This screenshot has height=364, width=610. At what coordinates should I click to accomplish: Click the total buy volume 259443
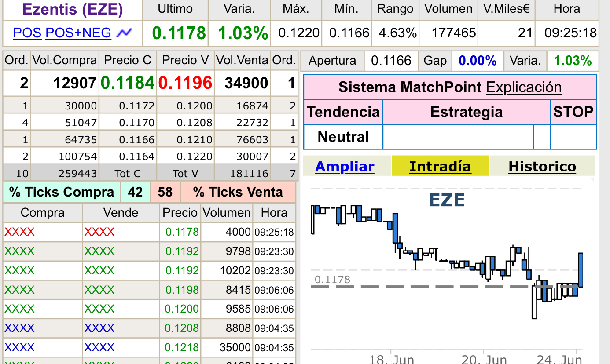pos(77,174)
